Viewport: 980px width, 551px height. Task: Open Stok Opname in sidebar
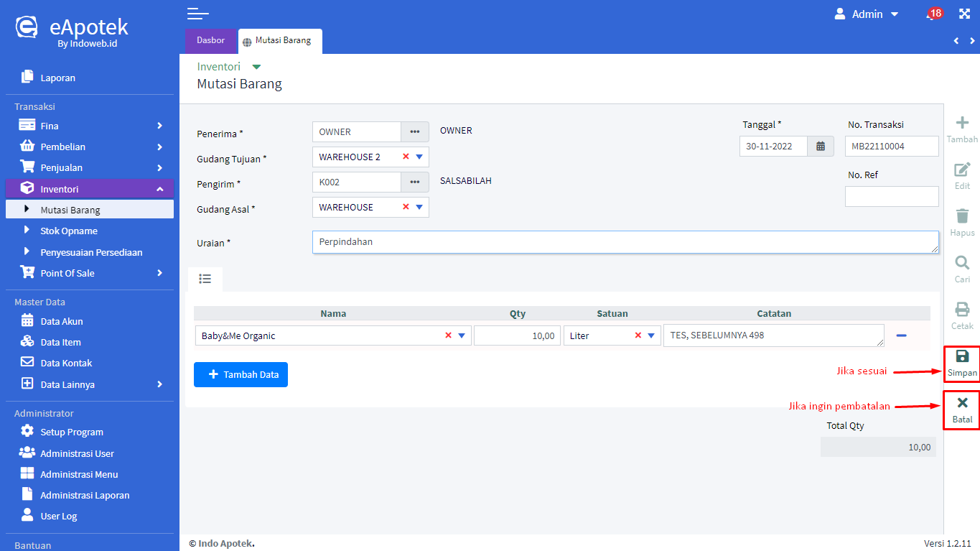69,231
